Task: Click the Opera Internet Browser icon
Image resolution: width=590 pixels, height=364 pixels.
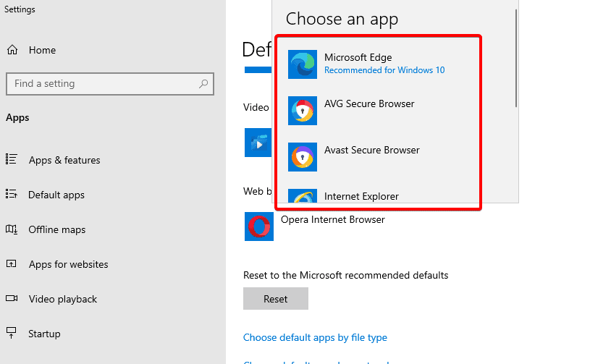Action: click(x=258, y=227)
